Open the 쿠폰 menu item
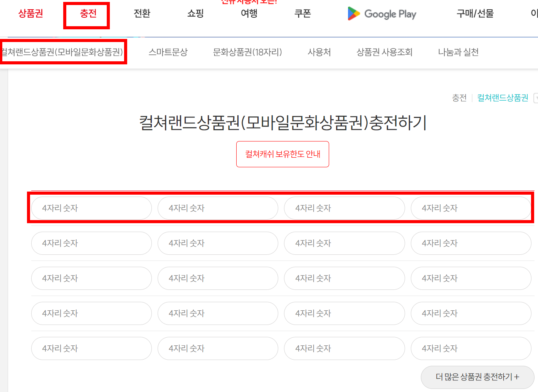Image resolution: width=538 pixels, height=392 pixels. [x=303, y=13]
